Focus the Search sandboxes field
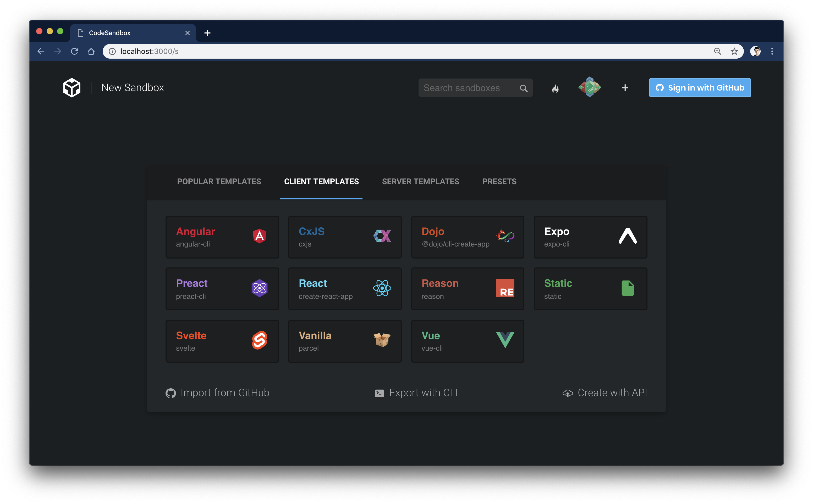Screen dimensions: 813x504 (467, 88)
